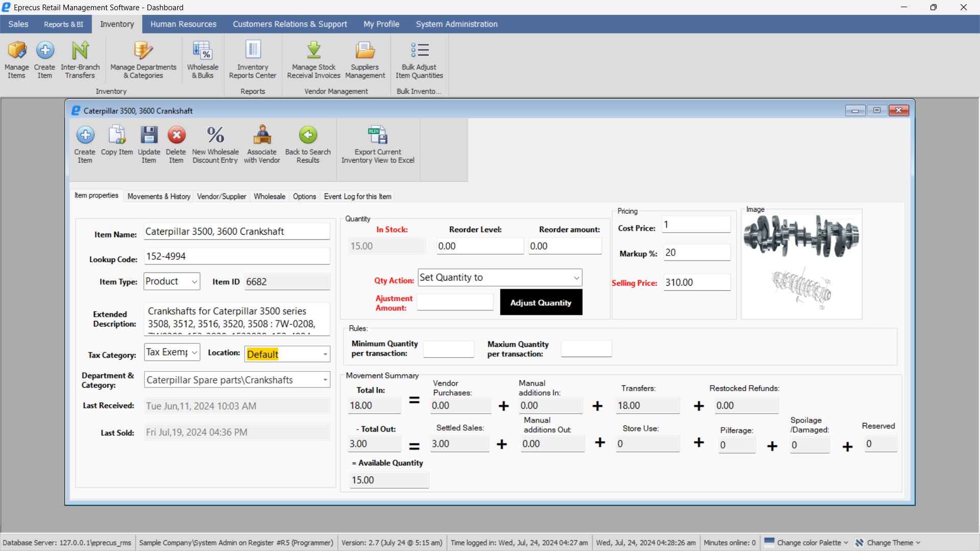Select the Options tab
This screenshot has height=551, width=980.
(304, 196)
